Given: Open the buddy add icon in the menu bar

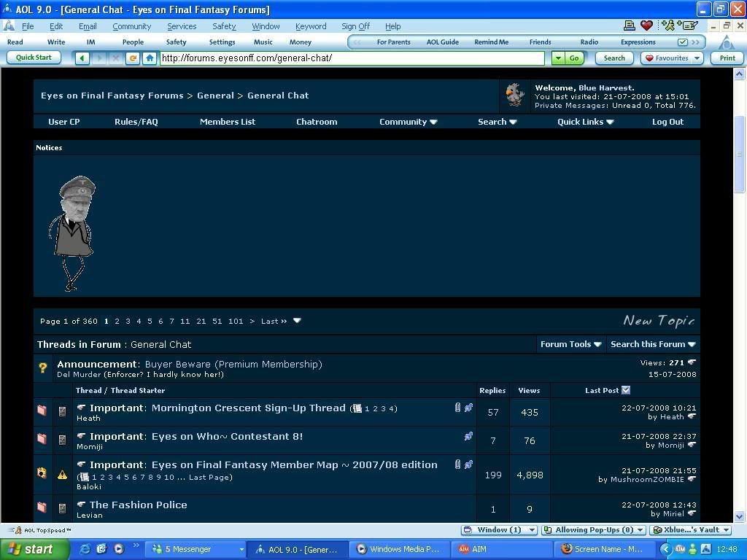Looking at the screenshot, I should tap(667, 26).
